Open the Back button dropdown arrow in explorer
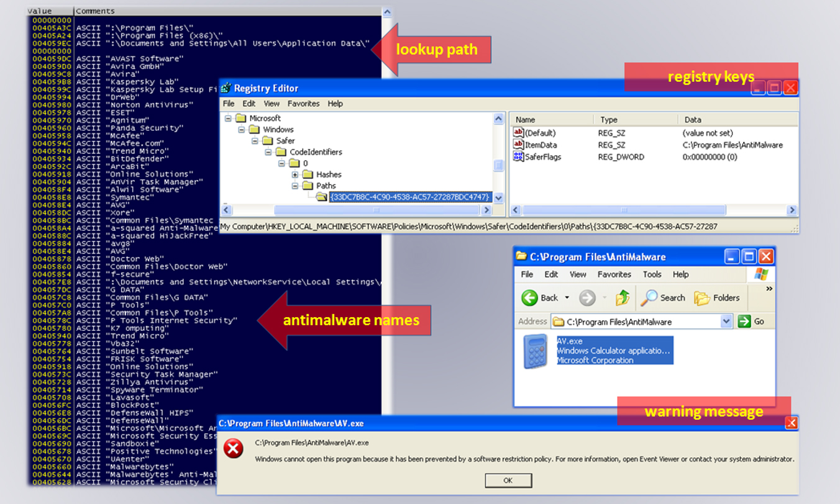 (x=567, y=298)
